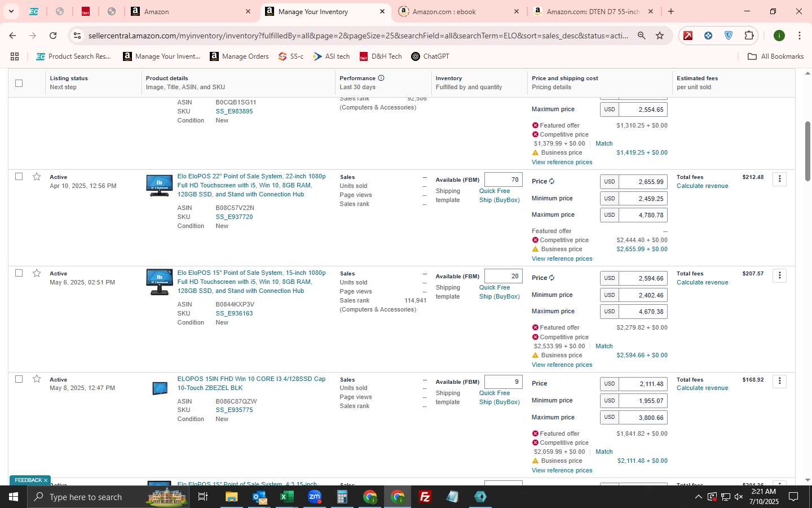Open the D&H Tech bookmark
The image size is (812, 508).
(381, 56)
